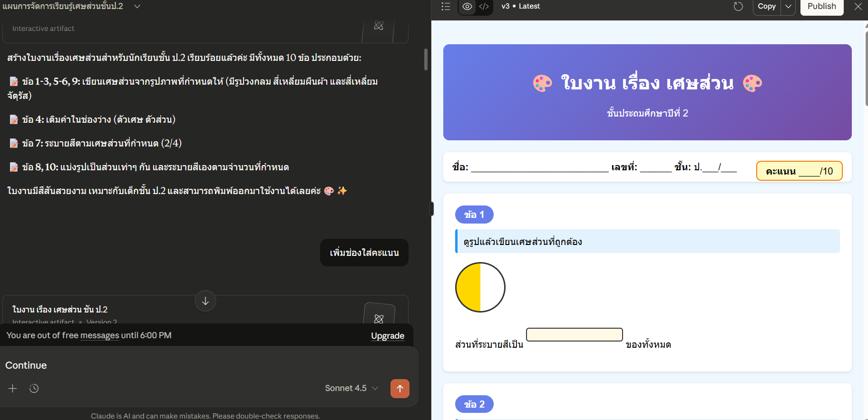
Task: Switch to artifact preview eye view
Action: tap(467, 7)
